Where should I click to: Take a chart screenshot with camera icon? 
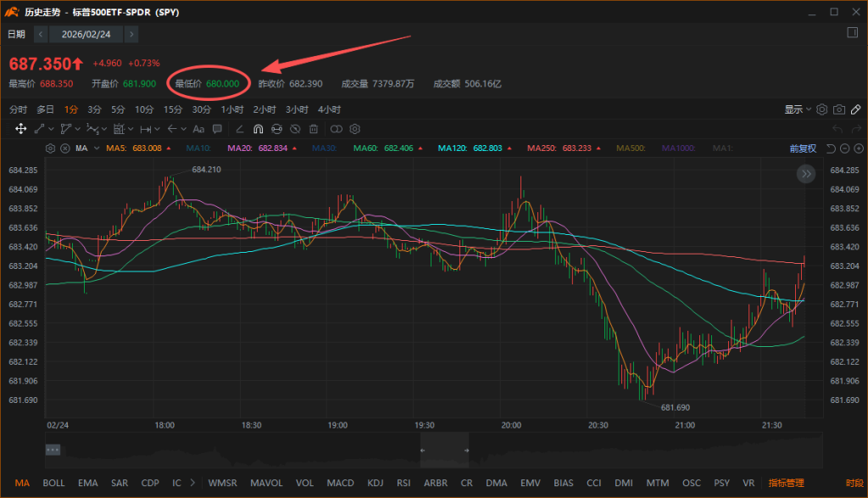838,109
